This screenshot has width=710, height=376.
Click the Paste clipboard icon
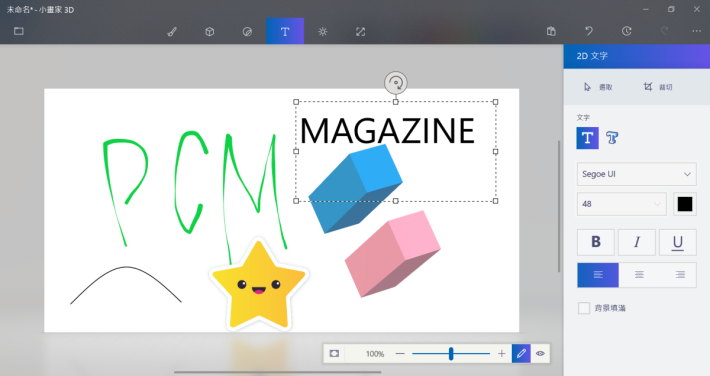point(551,31)
